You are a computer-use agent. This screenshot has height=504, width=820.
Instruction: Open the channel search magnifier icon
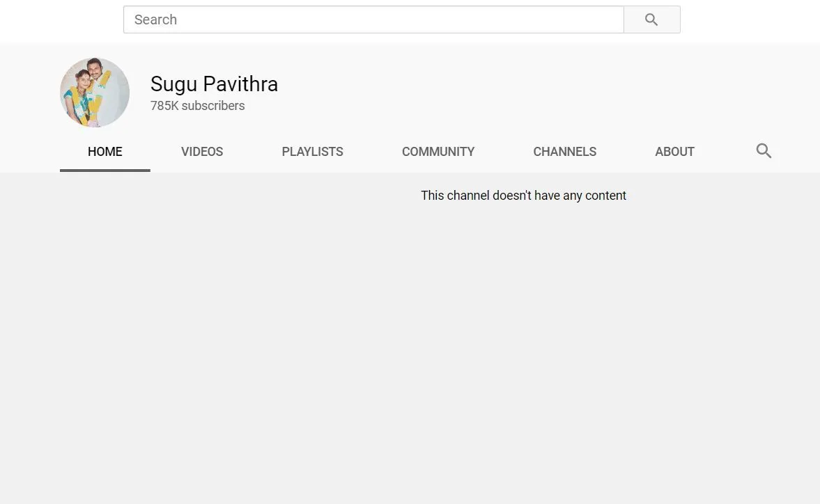(x=764, y=151)
